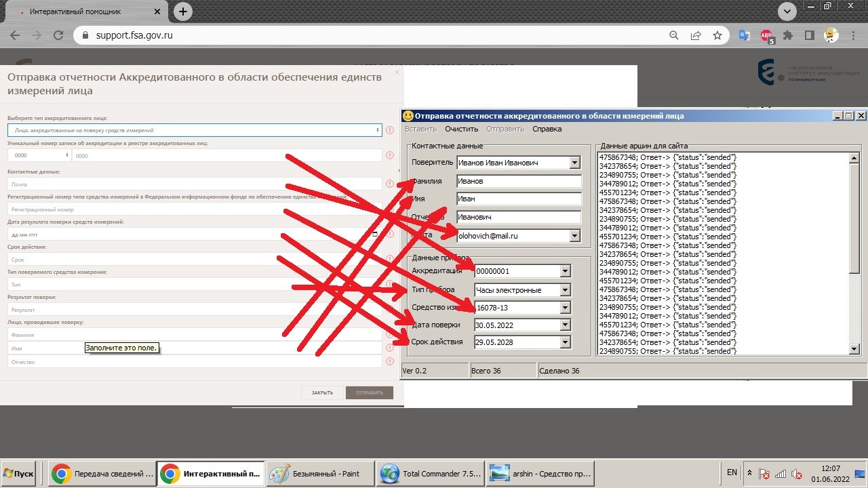Click the ОТПРАВИТЬ submit button

369,392
